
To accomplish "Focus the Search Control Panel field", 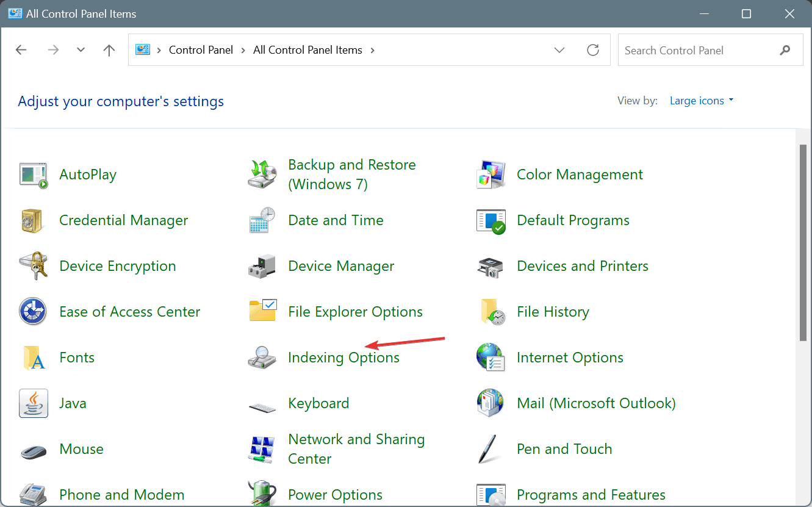I will click(x=699, y=51).
